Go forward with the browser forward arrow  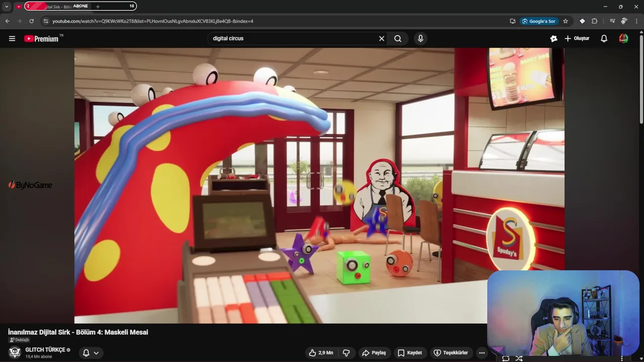(x=20, y=21)
